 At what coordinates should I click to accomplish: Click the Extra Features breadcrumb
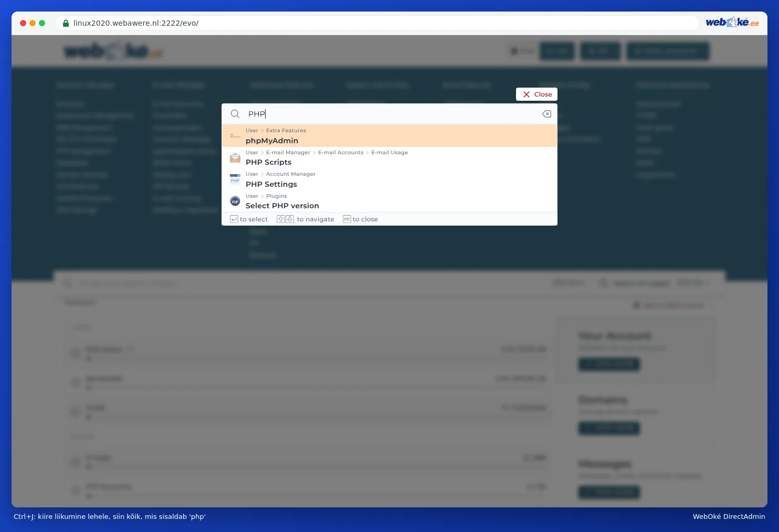[x=286, y=131]
